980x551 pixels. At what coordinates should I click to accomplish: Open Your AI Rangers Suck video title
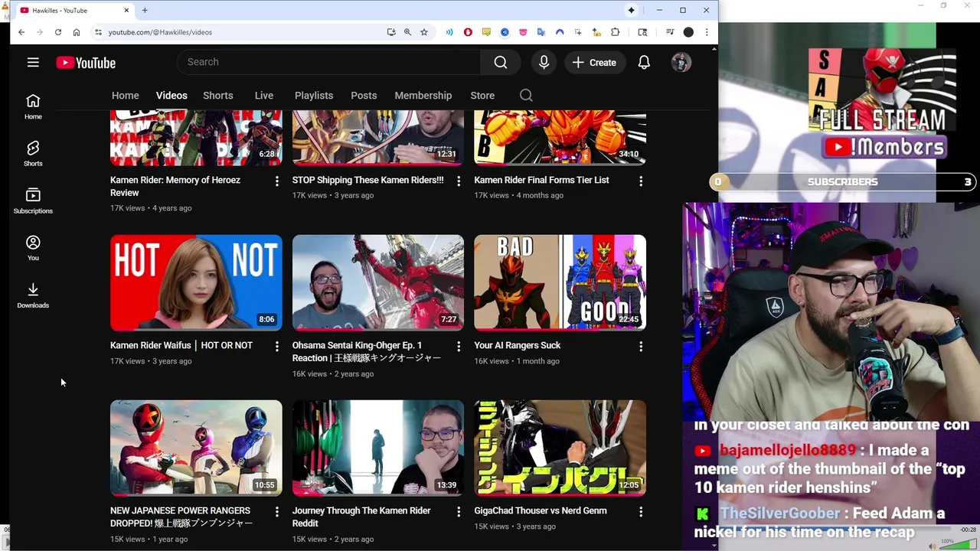point(518,345)
